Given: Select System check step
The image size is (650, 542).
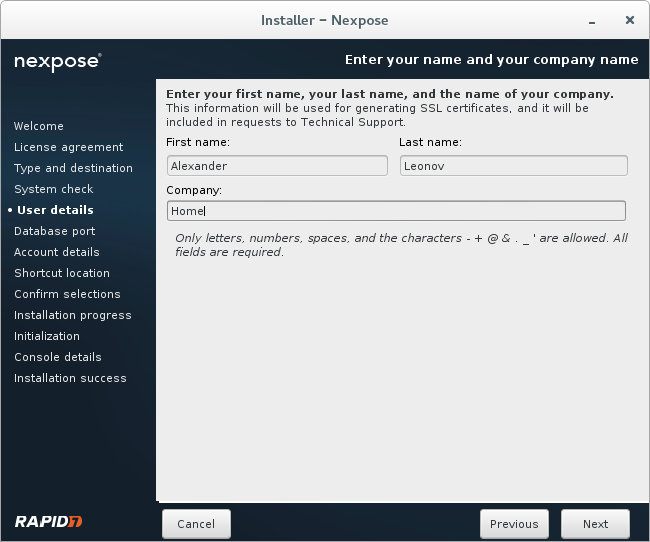Looking at the screenshot, I should (53, 189).
